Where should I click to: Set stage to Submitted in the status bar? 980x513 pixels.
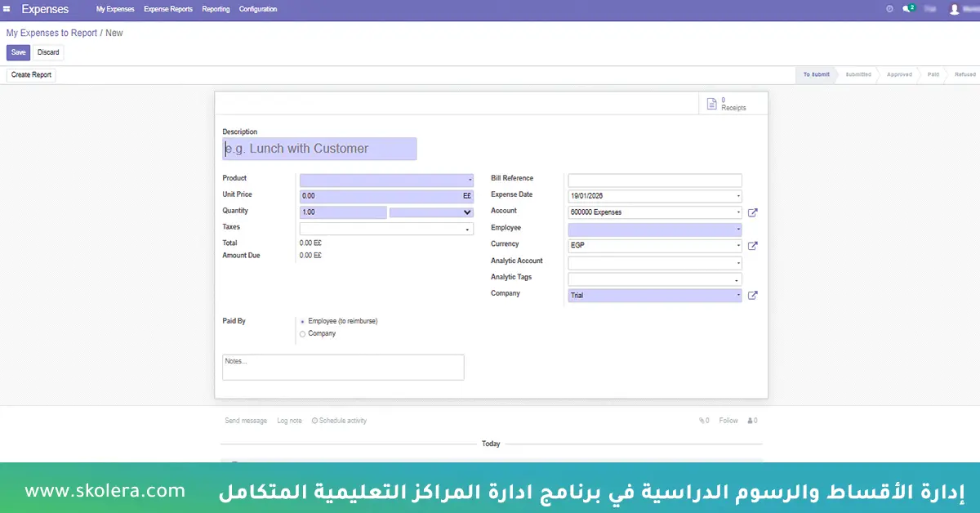[x=857, y=74]
